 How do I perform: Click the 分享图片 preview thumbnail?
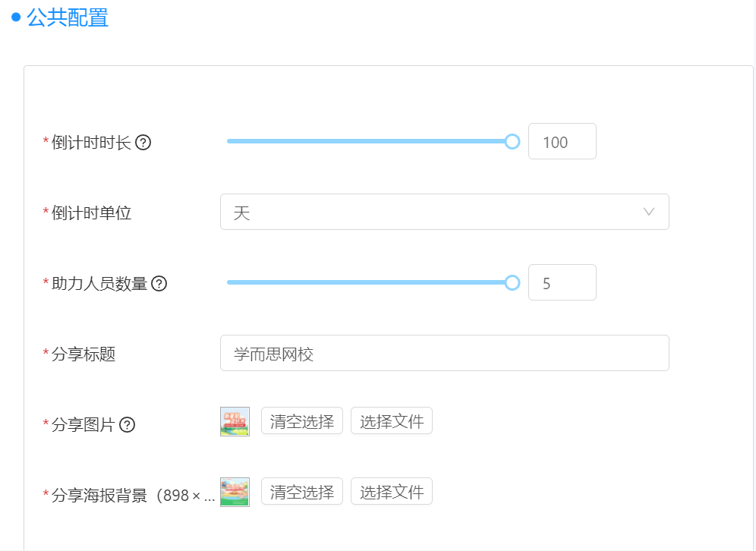[235, 421]
